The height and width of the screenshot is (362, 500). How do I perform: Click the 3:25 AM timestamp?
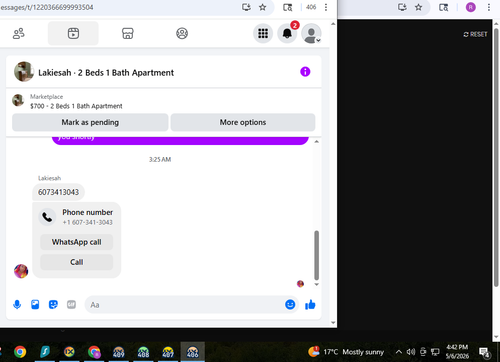pyautogui.click(x=160, y=160)
